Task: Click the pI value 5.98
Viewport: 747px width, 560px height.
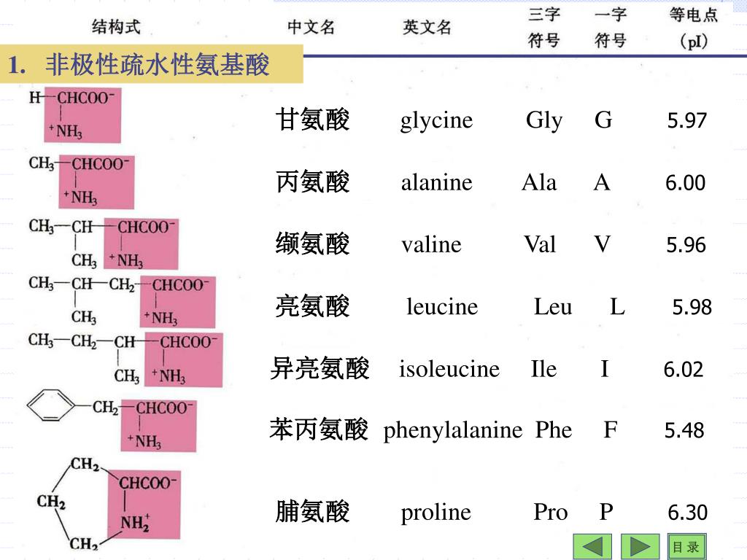Action: [692, 307]
